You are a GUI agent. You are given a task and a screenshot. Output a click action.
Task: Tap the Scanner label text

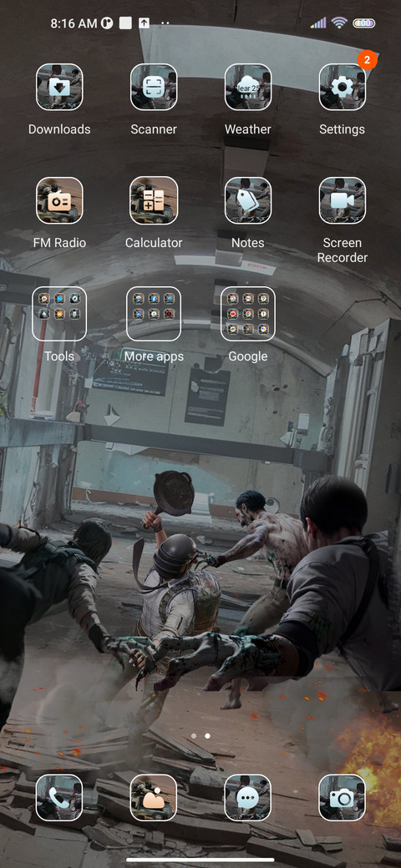(x=154, y=129)
